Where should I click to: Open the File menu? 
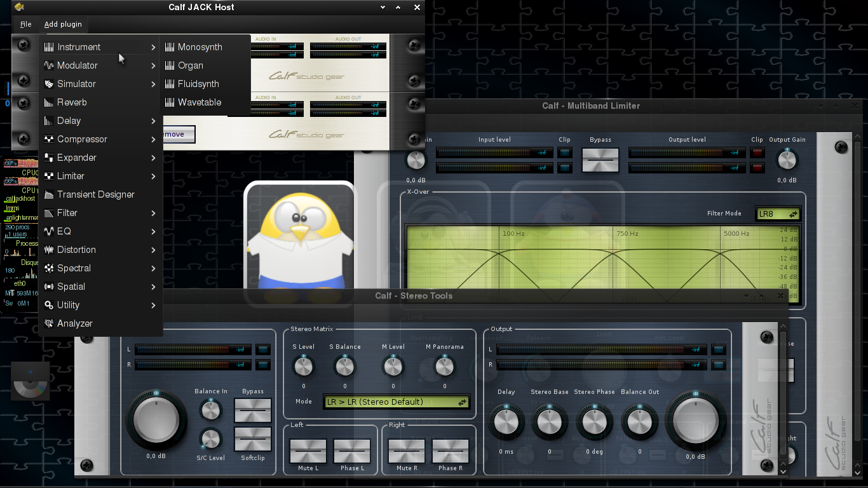25,24
